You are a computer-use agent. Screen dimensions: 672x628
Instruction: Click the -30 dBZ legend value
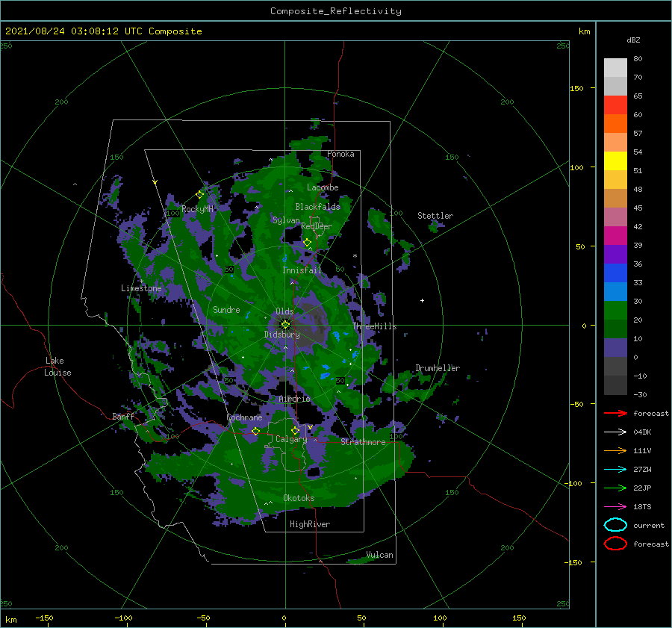tap(640, 394)
